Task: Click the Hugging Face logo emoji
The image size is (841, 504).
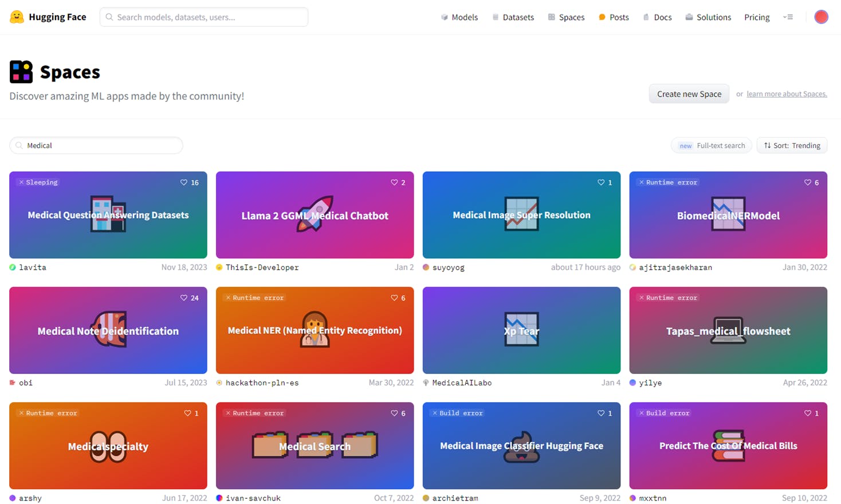Action: [17, 17]
